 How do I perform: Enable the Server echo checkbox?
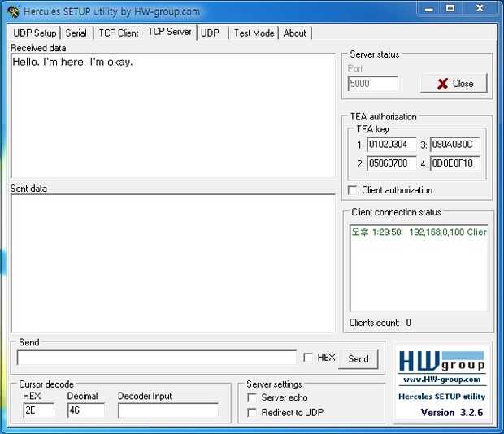coord(252,397)
